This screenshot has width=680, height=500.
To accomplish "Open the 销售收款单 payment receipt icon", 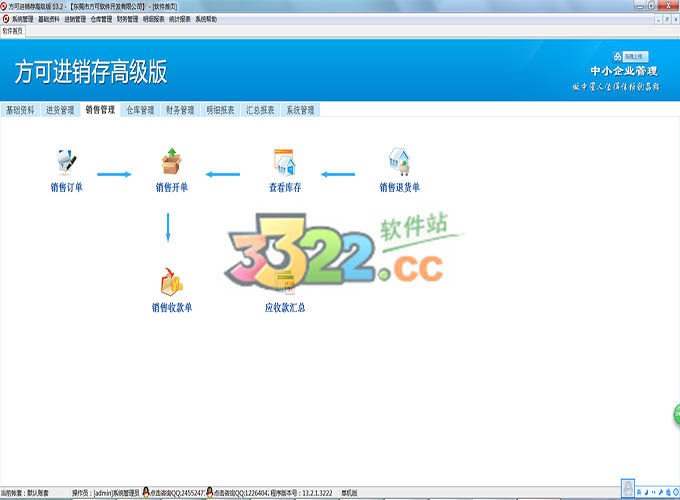I will pos(172,282).
